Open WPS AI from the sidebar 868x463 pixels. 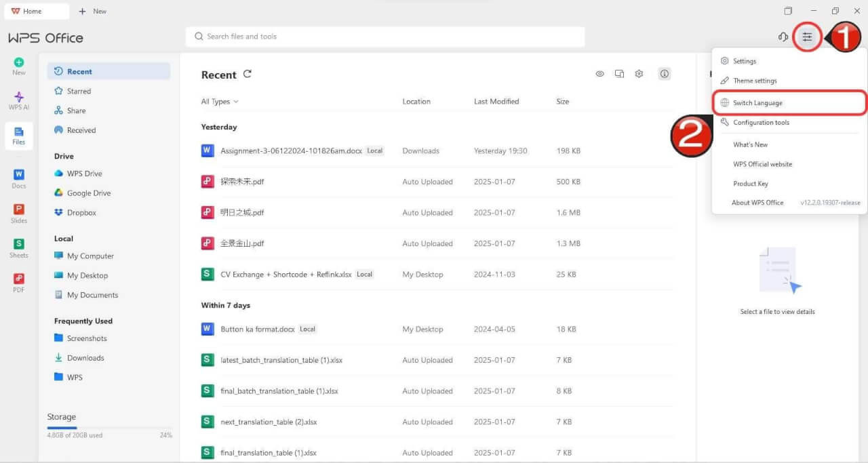(x=19, y=100)
